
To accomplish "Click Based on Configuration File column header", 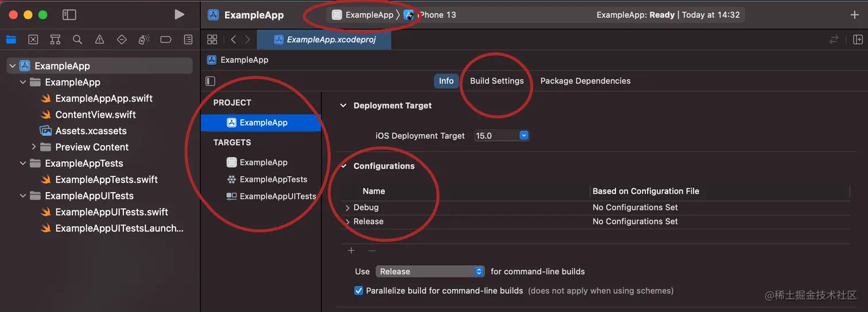I will [646, 191].
